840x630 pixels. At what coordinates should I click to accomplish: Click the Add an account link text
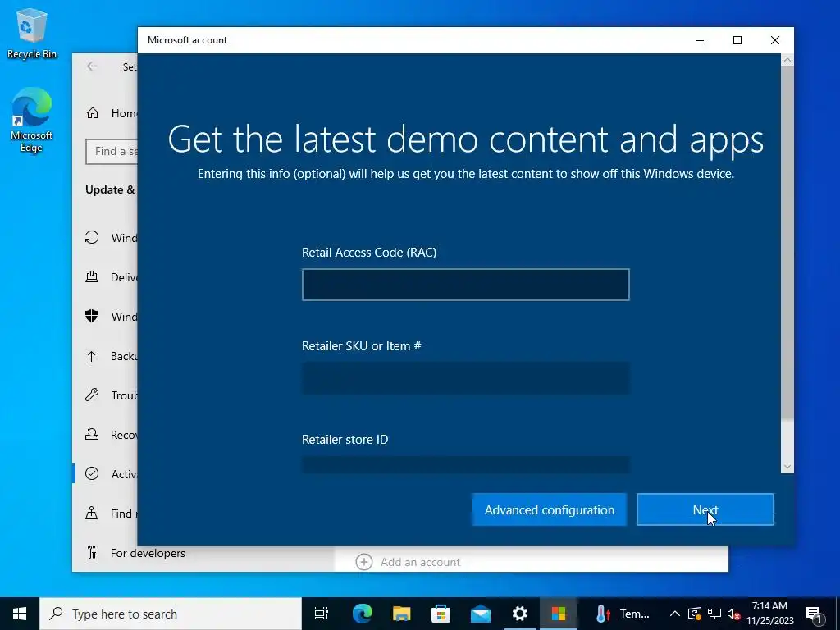click(420, 562)
